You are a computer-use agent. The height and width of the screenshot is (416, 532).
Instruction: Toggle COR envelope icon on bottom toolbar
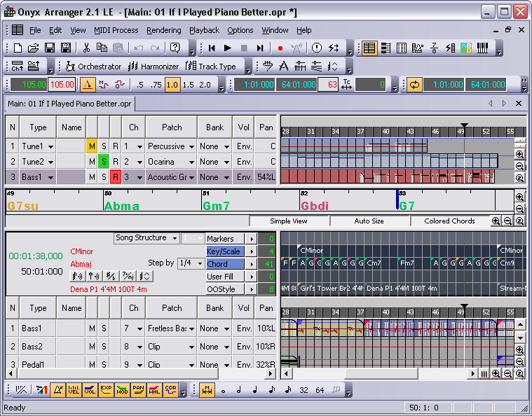[x=170, y=390]
